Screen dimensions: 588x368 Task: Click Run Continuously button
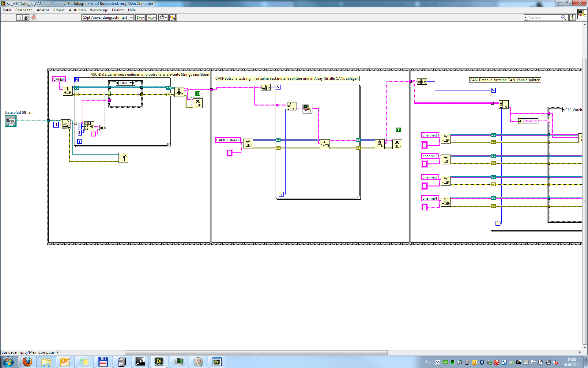[x=26, y=18]
